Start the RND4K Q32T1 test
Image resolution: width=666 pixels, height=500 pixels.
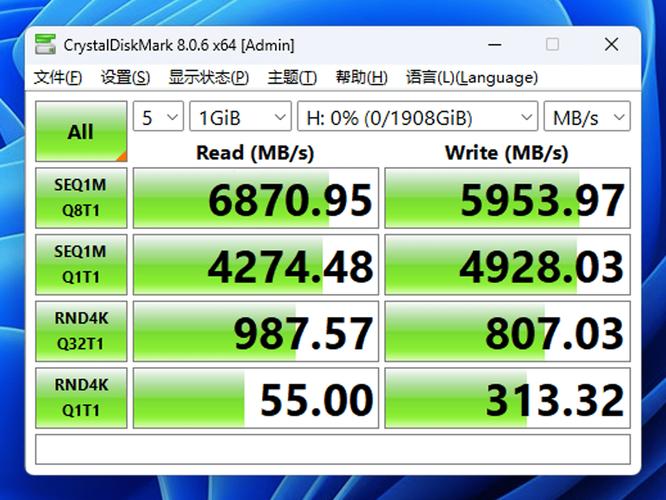(x=81, y=331)
